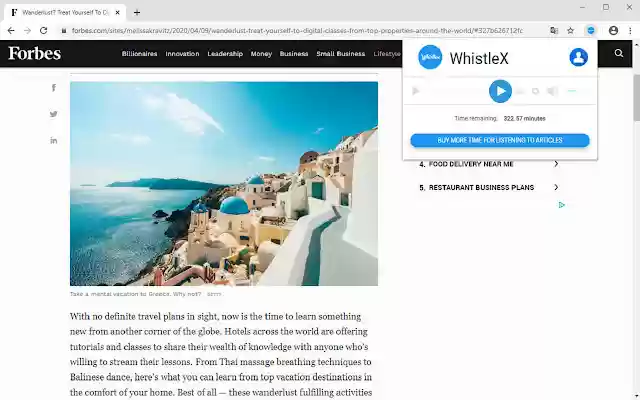Image resolution: width=640 pixels, height=400 pixels.
Task: Expand the Food Delivery Near Me chevron
Action: pyautogui.click(x=556, y=164)
